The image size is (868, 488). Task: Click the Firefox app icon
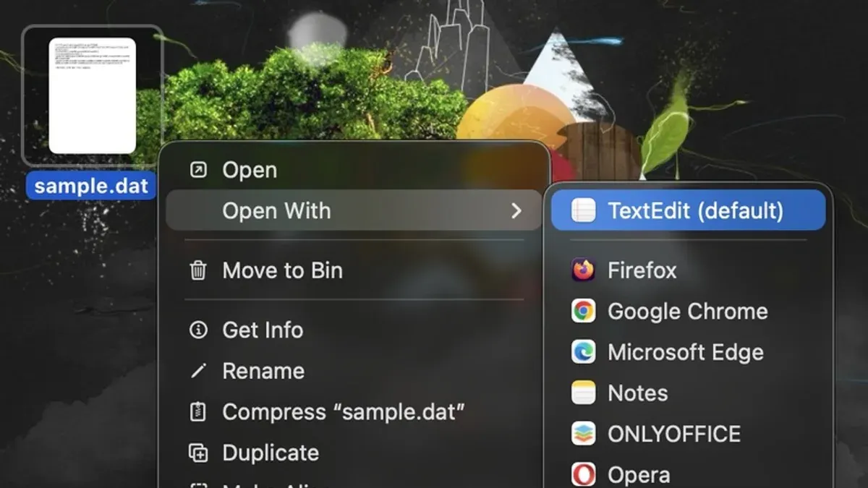[x=583, y=270]
